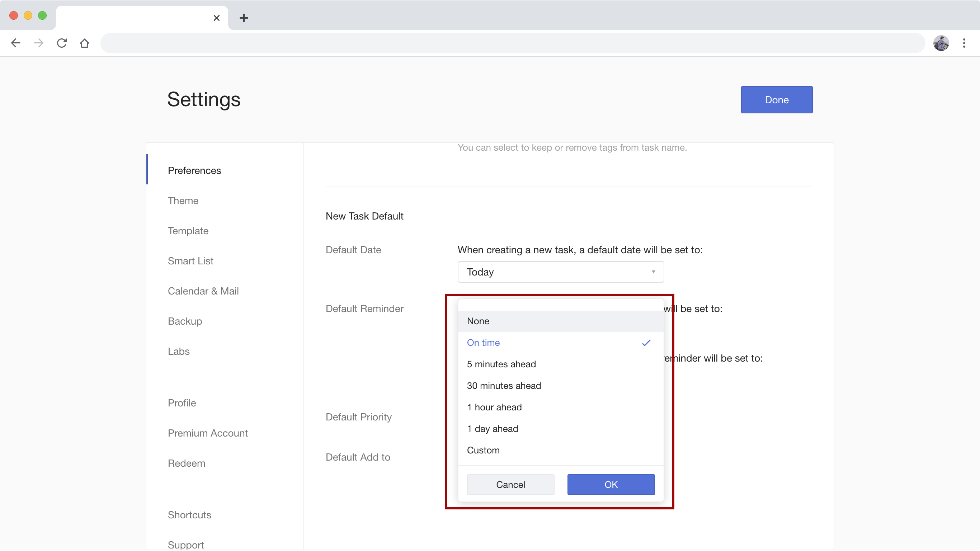Image resolution: width=980 pixels, height=551 pixels.
Task: Click the Smart List sidebar icon
Action: tap(191, 261)
